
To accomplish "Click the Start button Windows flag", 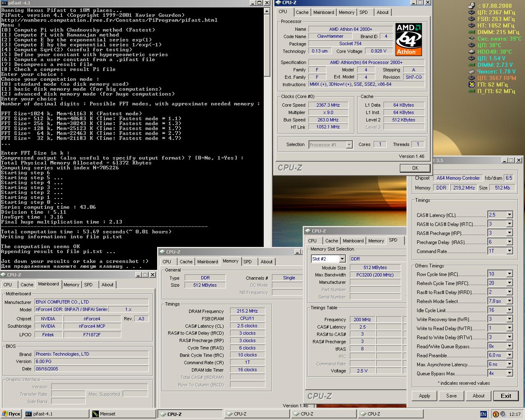I will (5, 414).
